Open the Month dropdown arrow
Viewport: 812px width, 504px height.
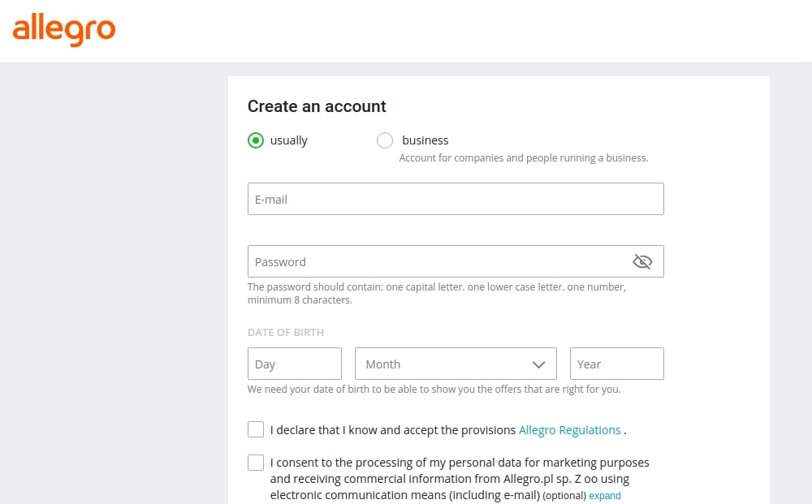tap(538, 364)
